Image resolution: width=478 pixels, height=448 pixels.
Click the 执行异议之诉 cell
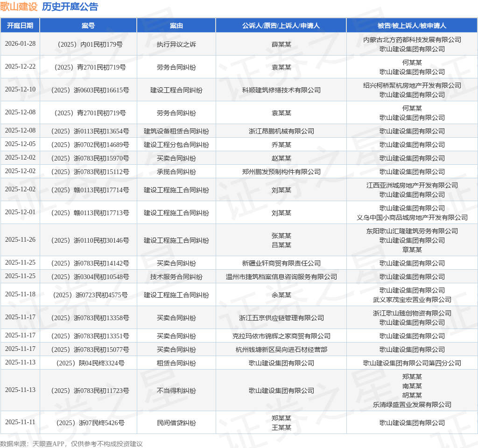[x=176, y=44]
